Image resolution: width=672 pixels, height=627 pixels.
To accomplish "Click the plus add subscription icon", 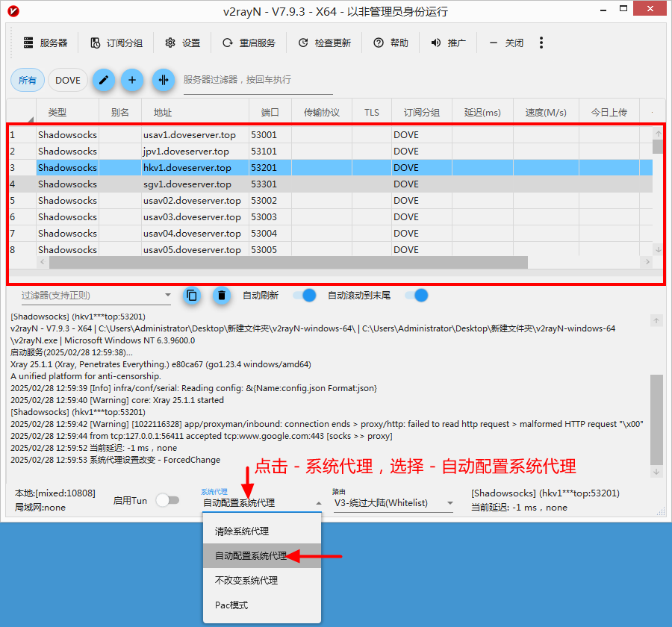I will 132,80.
